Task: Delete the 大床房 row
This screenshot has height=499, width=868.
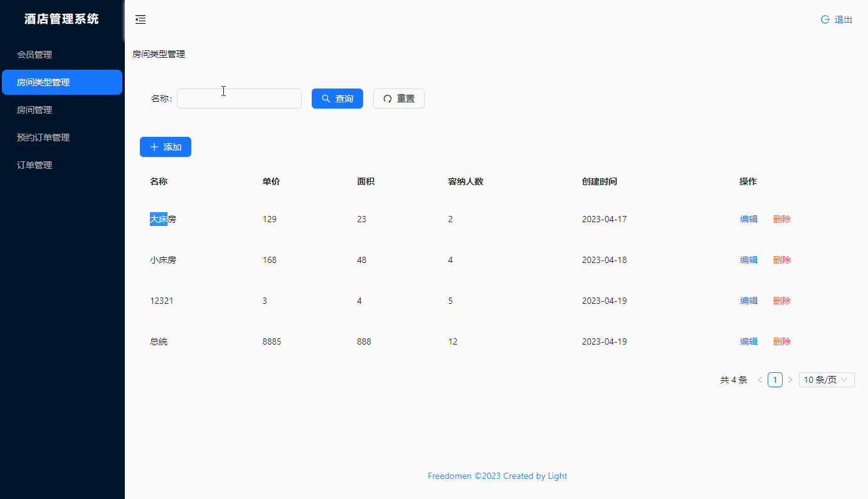Action: pyautogui.click(x=782, y=219)
